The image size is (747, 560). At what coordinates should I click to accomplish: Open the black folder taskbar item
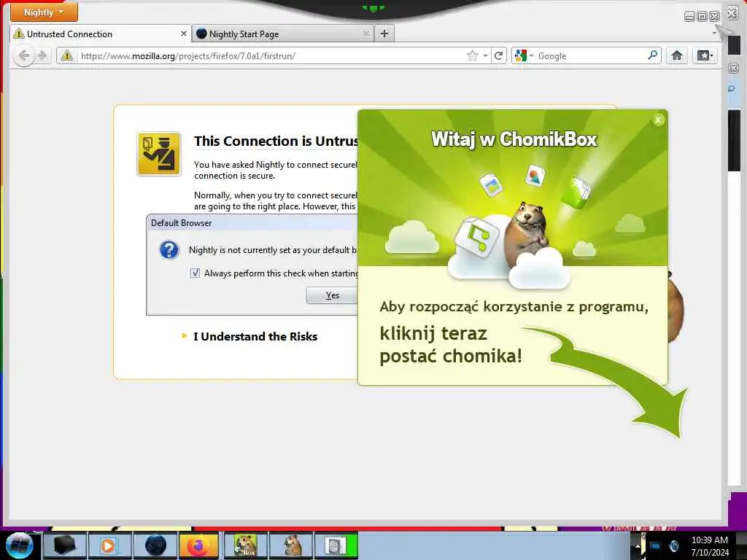tap(65, 545)
